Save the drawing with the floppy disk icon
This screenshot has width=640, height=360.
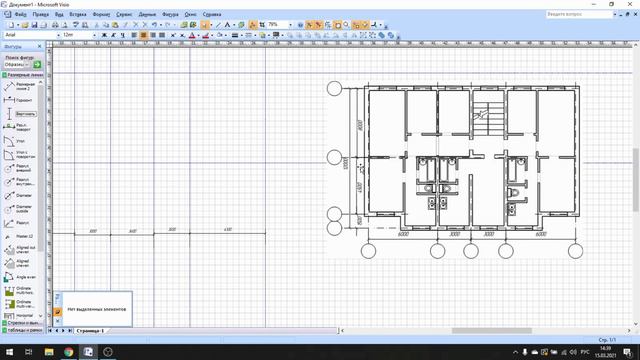click(x=35, y=25)
